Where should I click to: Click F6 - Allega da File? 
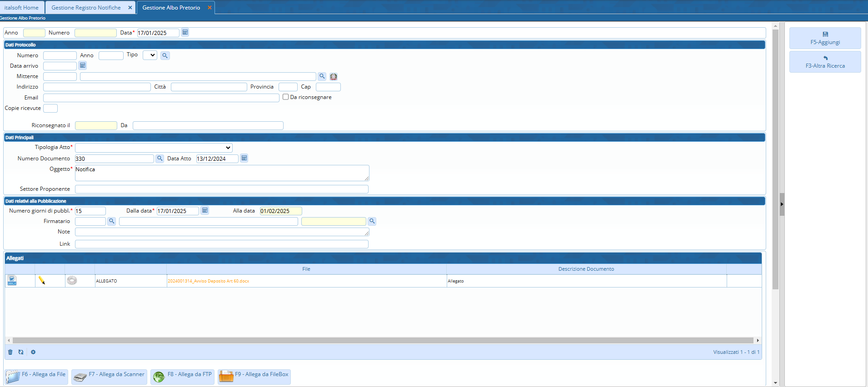36,377
